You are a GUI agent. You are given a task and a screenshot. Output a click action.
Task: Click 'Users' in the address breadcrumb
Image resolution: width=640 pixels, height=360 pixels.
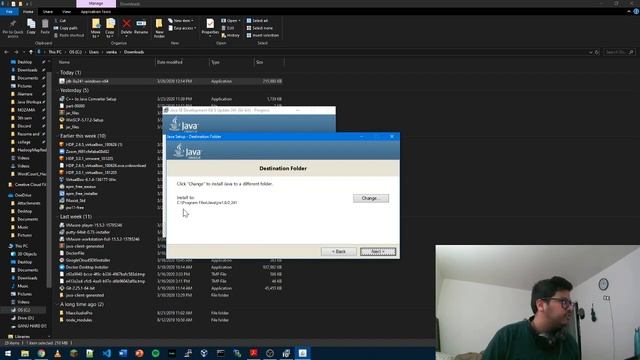[x=94, y=52]
